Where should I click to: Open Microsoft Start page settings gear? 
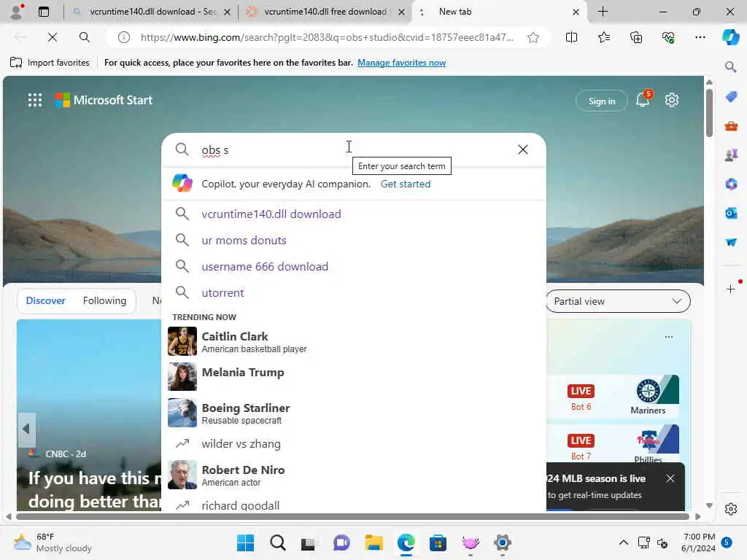pyautogui.click(x=672, y=100)
